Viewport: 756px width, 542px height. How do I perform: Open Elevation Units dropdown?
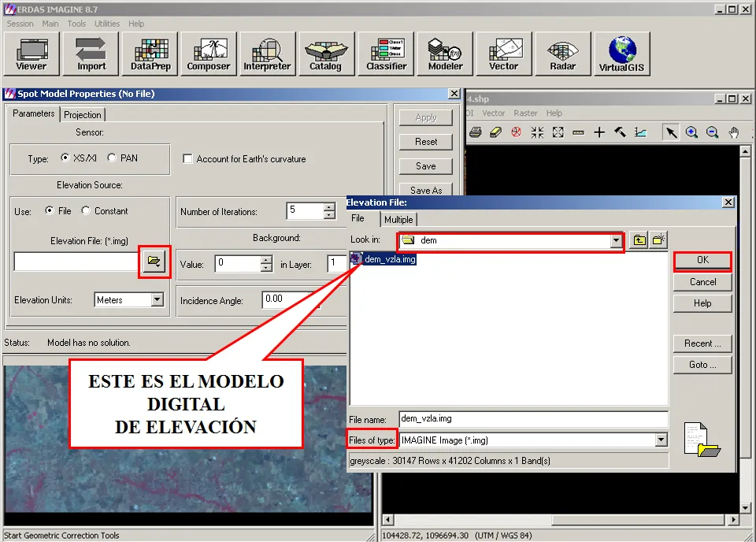157,300
